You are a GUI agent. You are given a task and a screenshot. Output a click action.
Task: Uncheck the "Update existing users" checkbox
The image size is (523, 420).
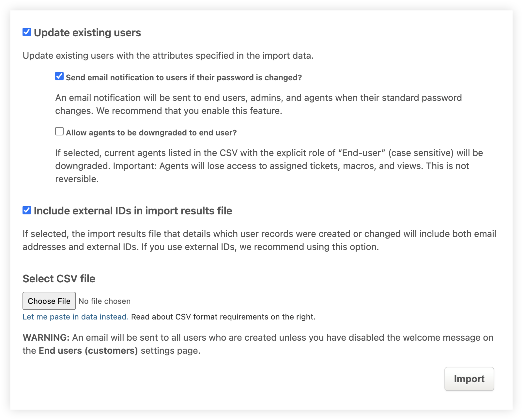coord(27,32)
